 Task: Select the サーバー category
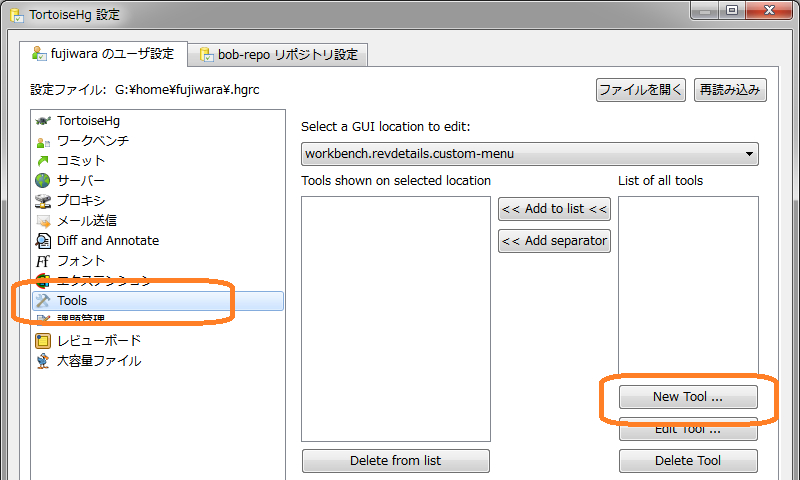pos(158,181)
